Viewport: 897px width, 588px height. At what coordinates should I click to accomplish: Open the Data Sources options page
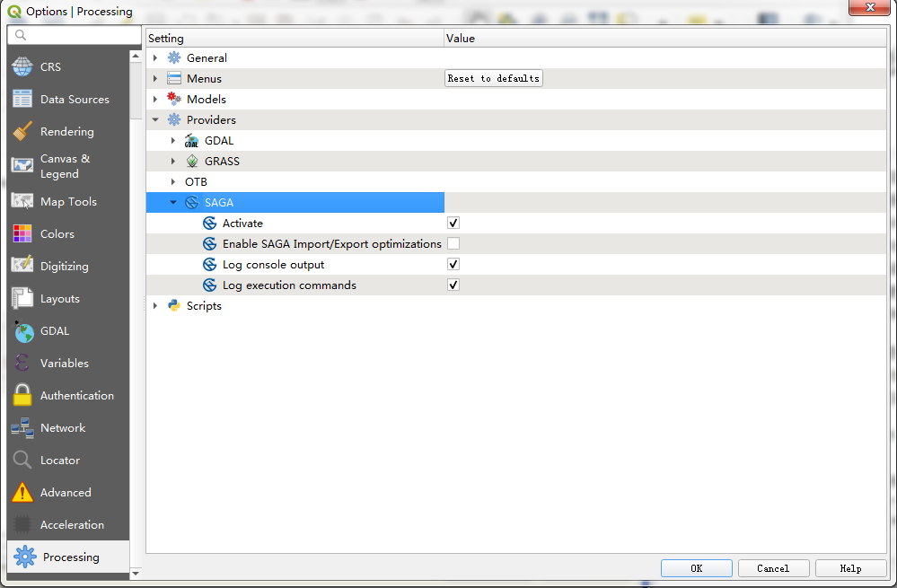pos(68,99)
